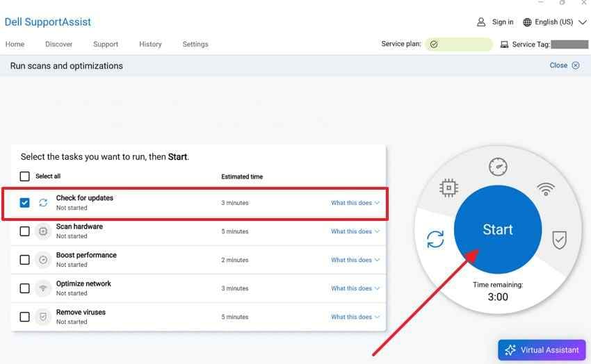591x364 pixels.
Task: Expand What this does for Remove viruses
Action: pyautogui.click(x=355, y=317)
